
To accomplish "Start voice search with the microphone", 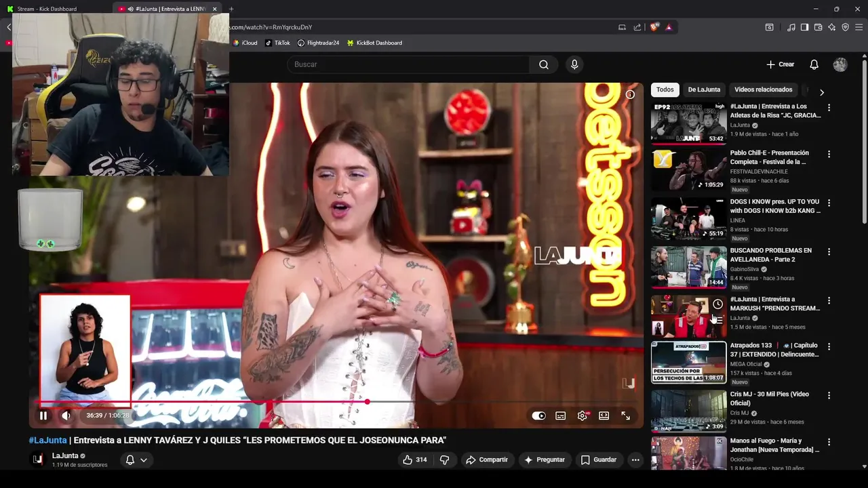I will click(574, 64).
